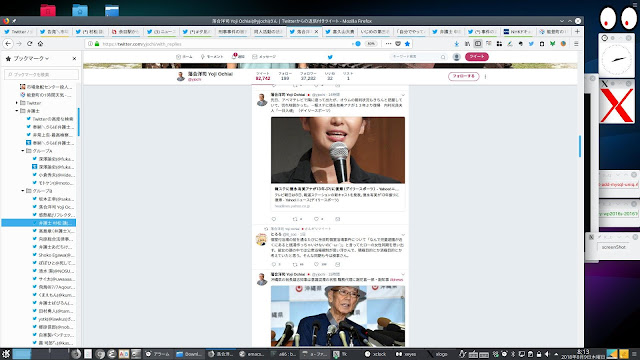Retweet the tweet with microphone photo
This screenshot has width=640, height=360.
click(x=295, y=219)
